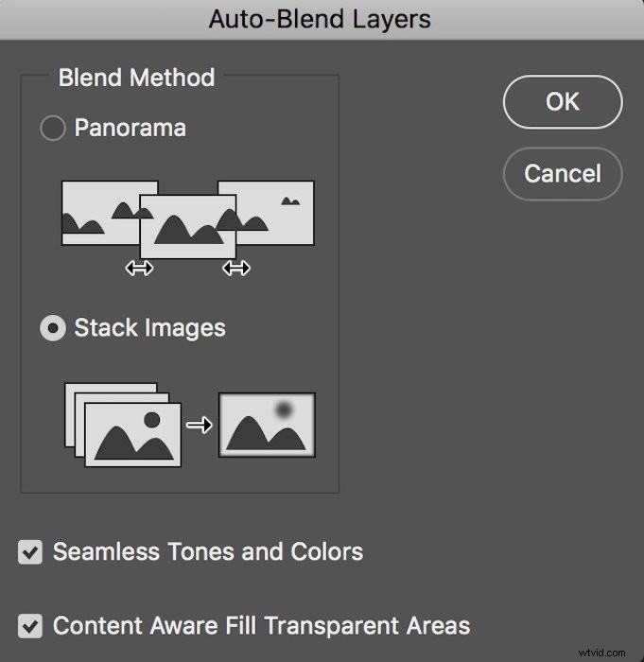Click the arrow between stack and result
The width and height of the screenshot is (644, 662).
click(x=200, y=426)
